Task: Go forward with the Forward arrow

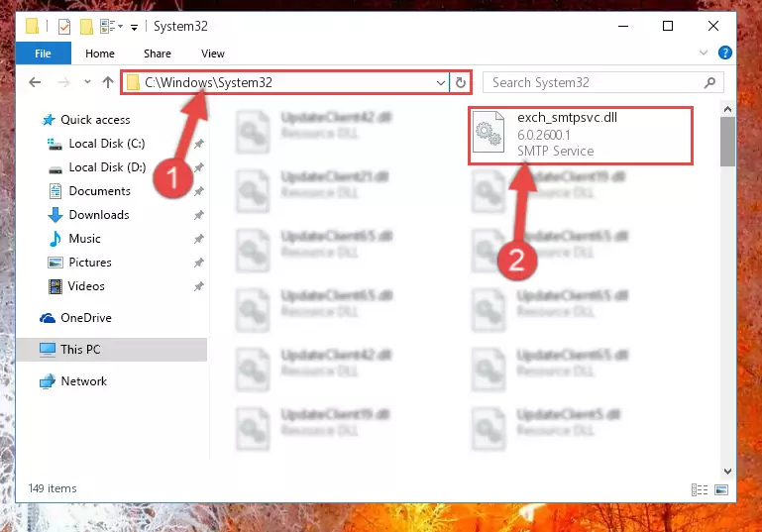Action: point(63,82)
